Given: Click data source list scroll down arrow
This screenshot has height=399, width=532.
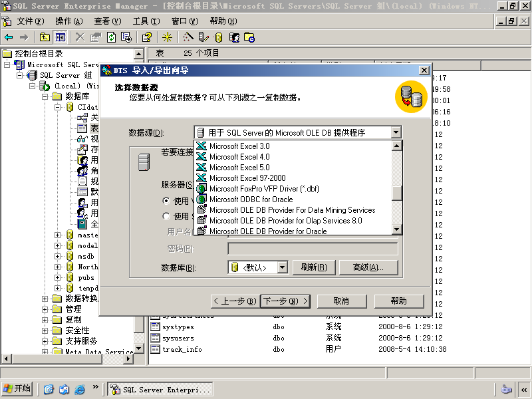Looking at the screenshot, I should click(396, 229).
